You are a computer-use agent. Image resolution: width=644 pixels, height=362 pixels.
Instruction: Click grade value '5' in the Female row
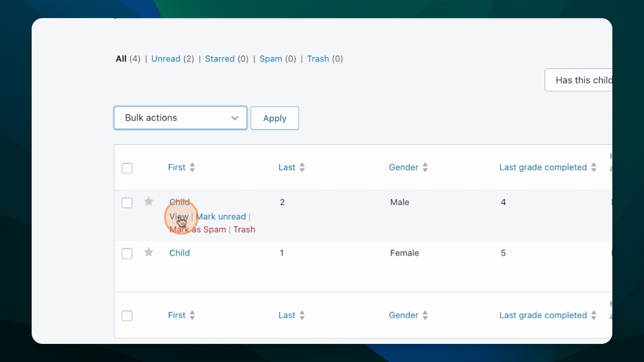(x=503, y=253)
